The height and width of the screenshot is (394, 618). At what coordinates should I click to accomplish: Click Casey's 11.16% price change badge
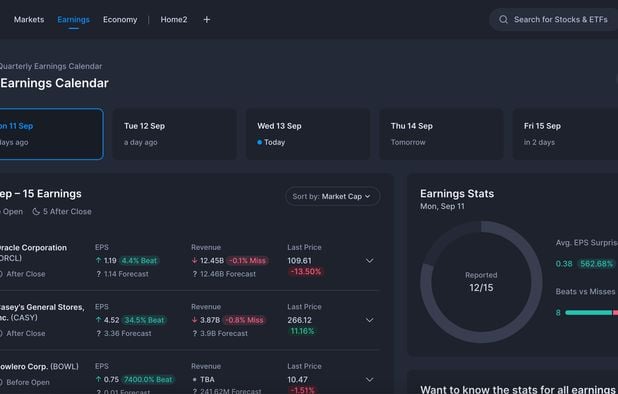coord(302,331)
